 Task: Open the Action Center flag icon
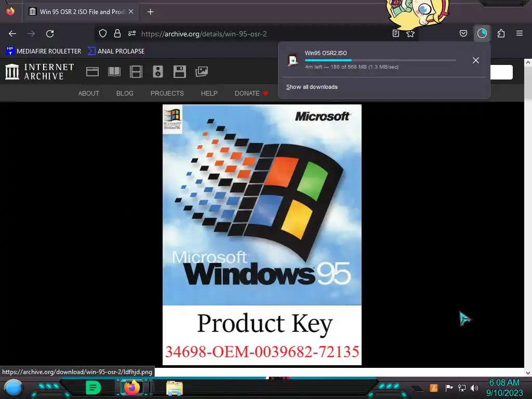[x=449, y=388]
